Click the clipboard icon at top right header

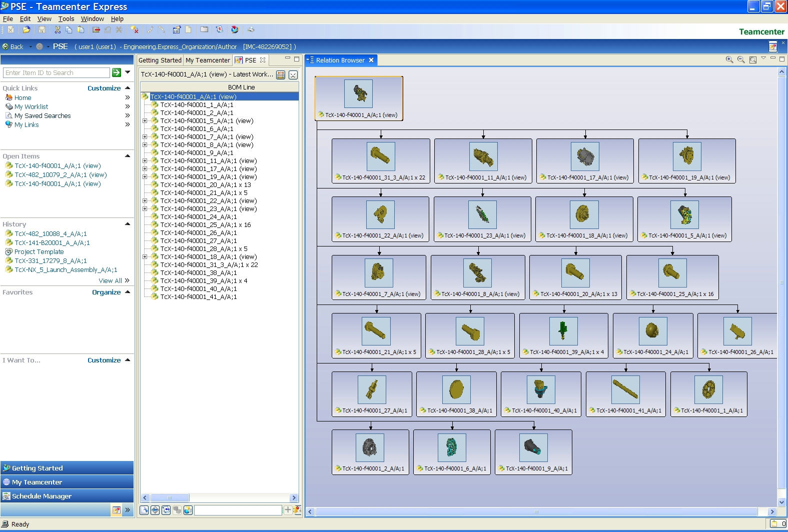(x=773, y=46)
